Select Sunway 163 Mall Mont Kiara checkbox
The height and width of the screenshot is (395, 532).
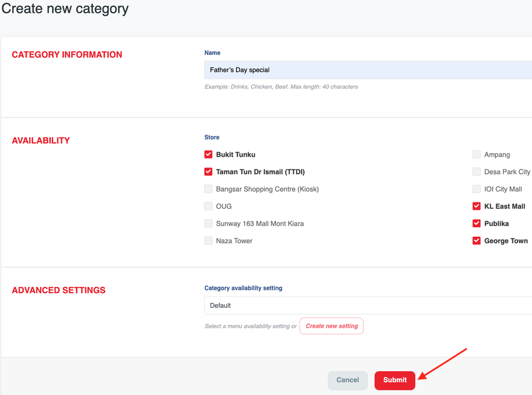coord(208,224)
